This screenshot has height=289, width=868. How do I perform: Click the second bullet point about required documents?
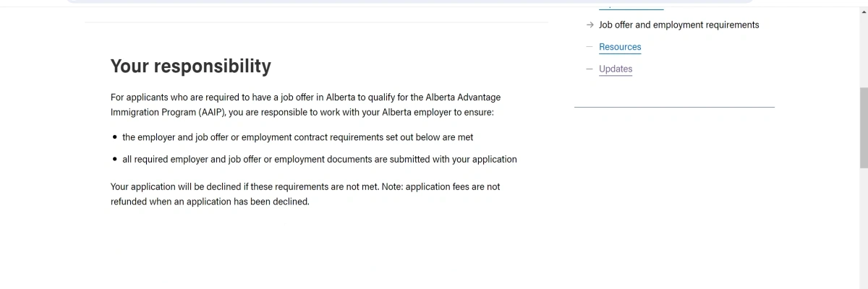pyautogui.click(x=115, y=159)
